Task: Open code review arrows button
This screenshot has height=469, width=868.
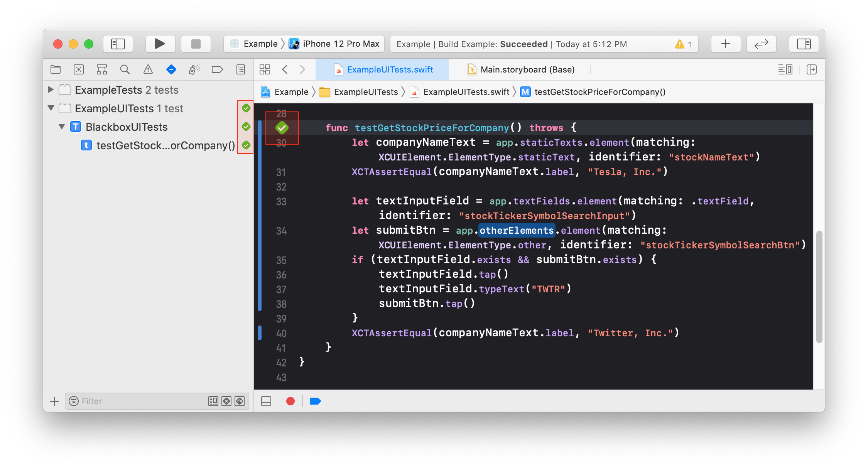Action: (x=762, y=44)
